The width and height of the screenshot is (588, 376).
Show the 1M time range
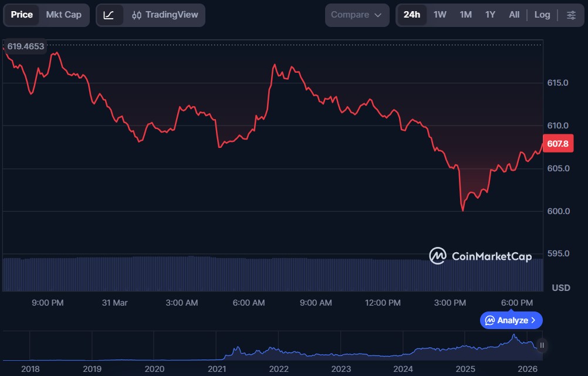pyautogui.click(x=465, y=15)
